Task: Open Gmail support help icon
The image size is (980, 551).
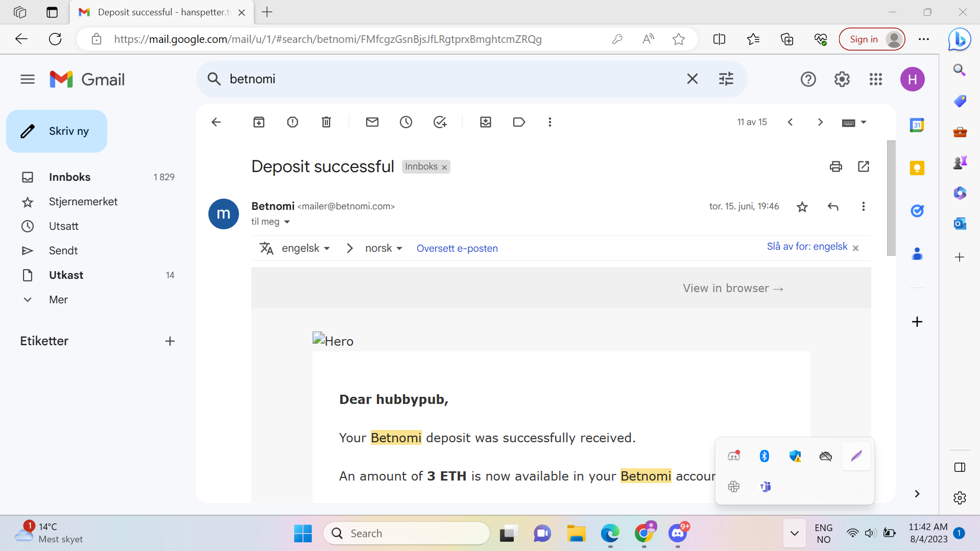Action: (x=808, y=79)
